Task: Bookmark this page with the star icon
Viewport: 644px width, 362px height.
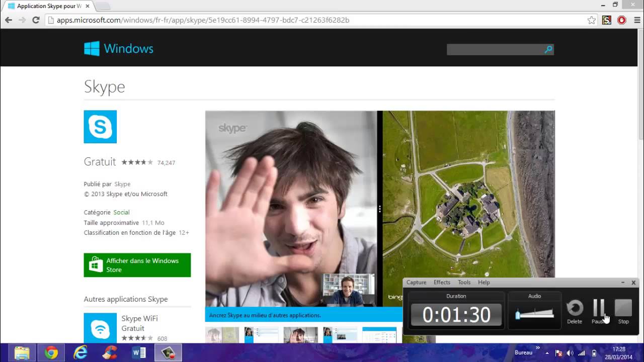Action: coord(592,20)
